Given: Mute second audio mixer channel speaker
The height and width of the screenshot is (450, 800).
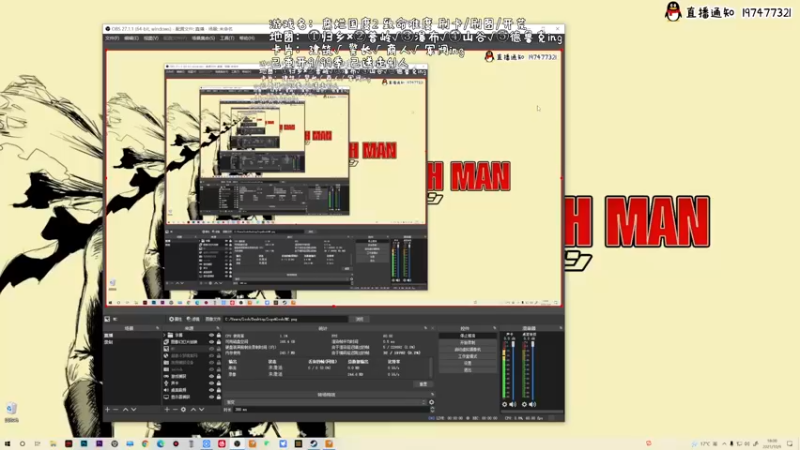Looking at the screenshot, I should [532, 404].
